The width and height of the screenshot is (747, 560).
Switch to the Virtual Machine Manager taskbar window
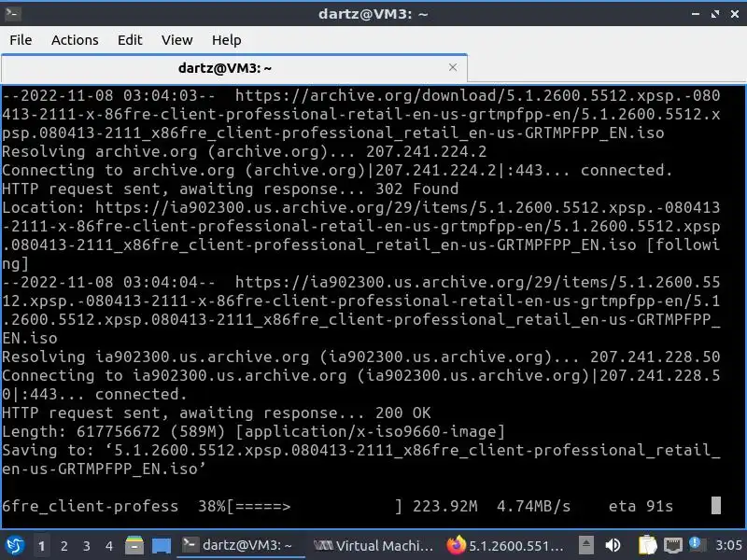373,545
